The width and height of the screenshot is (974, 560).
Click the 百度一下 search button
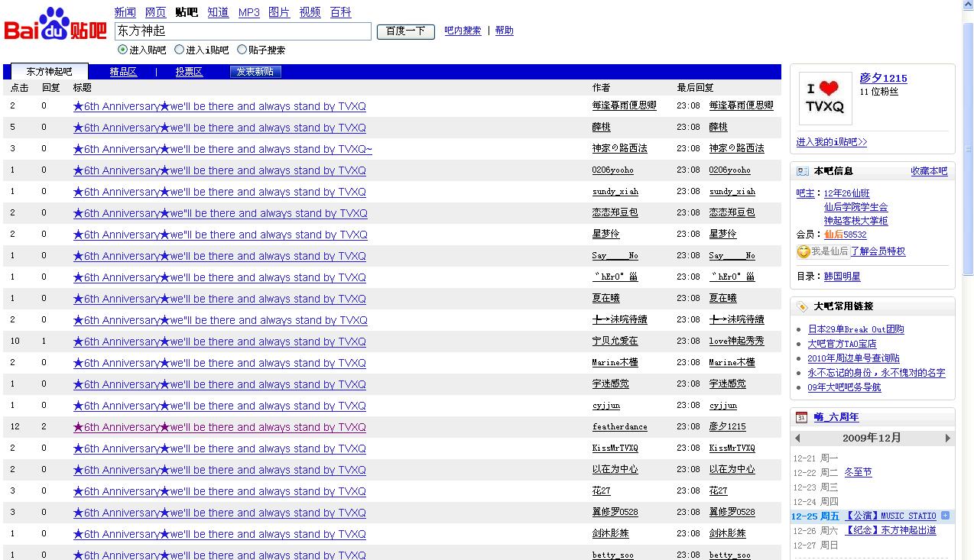click(406, 31)
